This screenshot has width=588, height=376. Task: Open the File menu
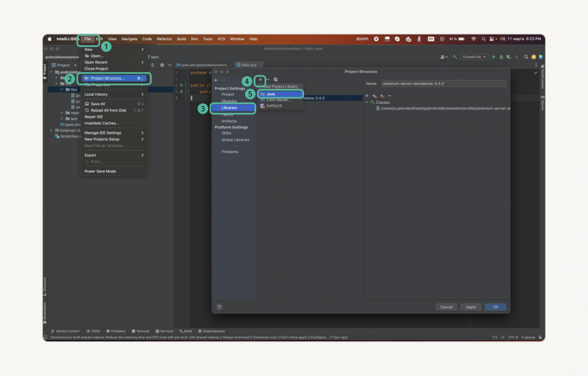click(88, 39)
